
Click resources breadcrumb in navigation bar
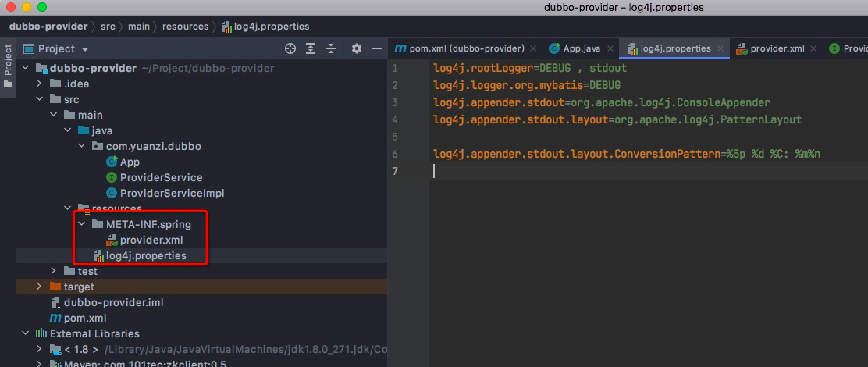[x=186, y=26]
